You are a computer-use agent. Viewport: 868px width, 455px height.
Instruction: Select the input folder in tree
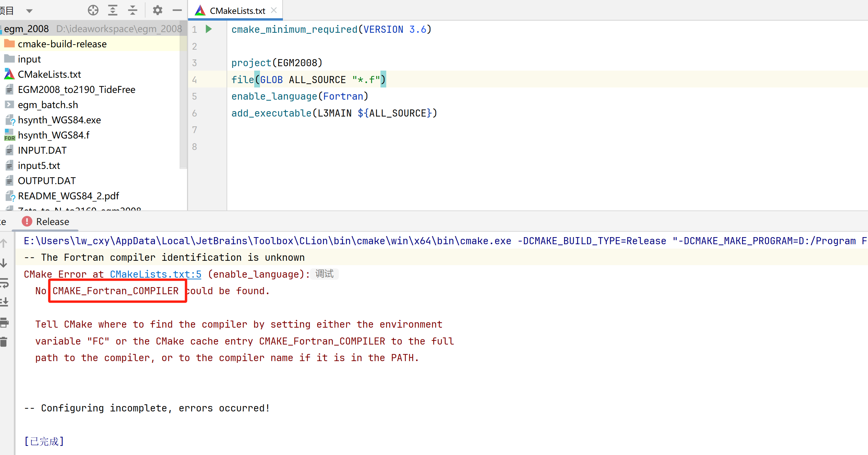[29, 59]
